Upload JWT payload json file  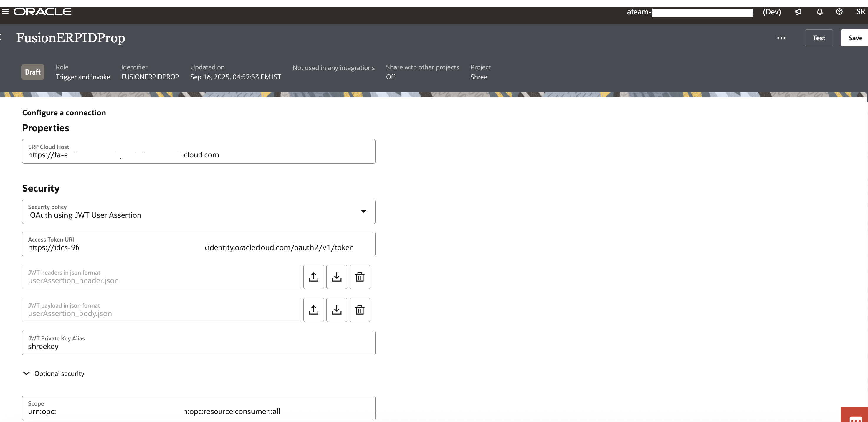tap(313, 310)
